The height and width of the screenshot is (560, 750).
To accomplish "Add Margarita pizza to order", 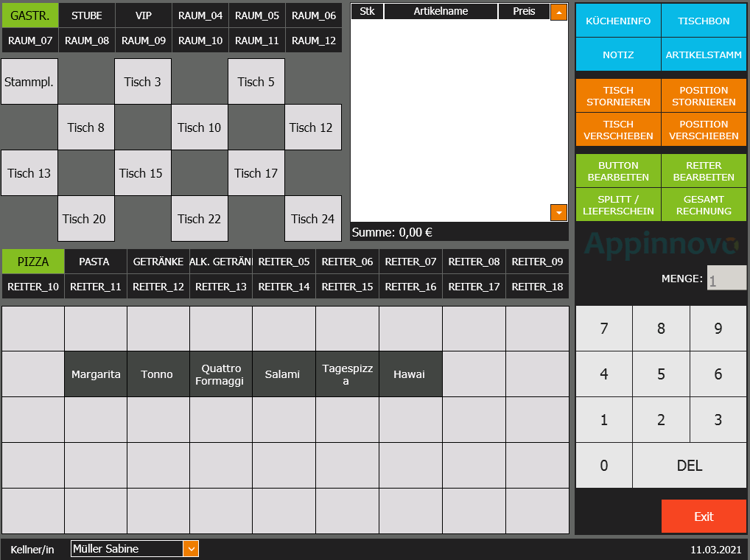I will click(96, 374).
